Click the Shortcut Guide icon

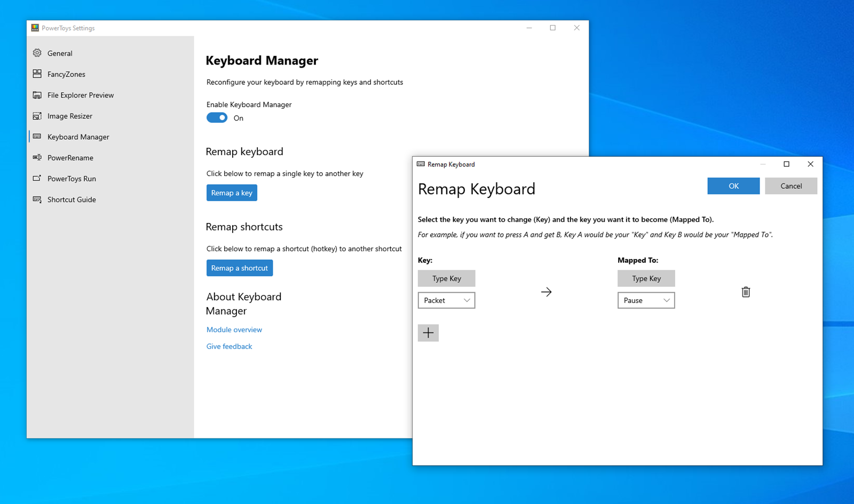point(37,199)
